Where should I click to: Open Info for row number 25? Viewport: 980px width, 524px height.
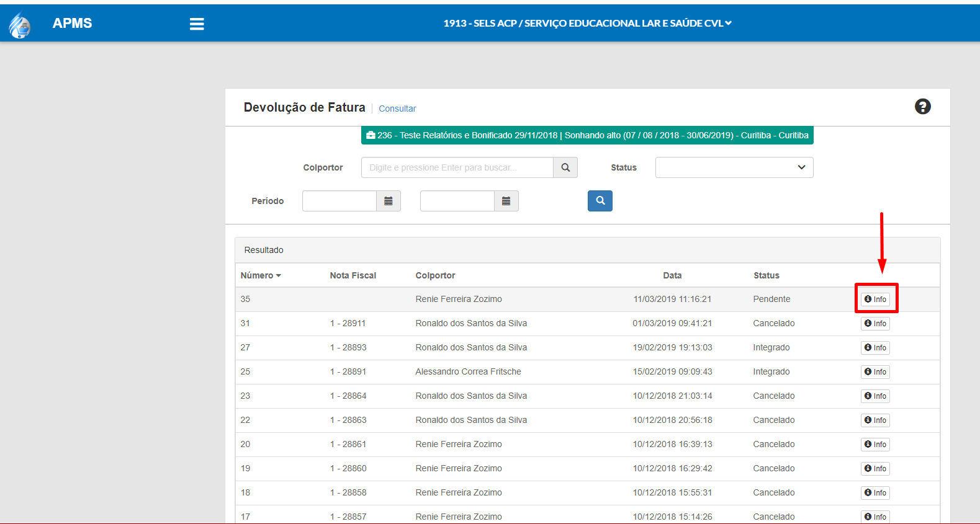tap(875, 371)
